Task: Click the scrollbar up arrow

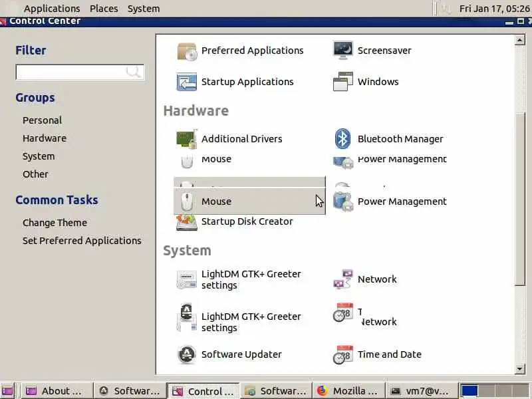Action: [520, 40]
